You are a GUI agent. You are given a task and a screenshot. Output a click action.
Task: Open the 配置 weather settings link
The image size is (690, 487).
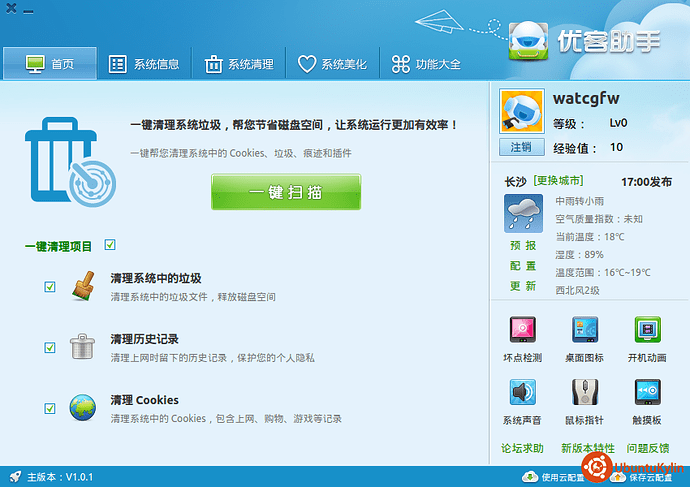pyautogui.click(x=523, y=266)
